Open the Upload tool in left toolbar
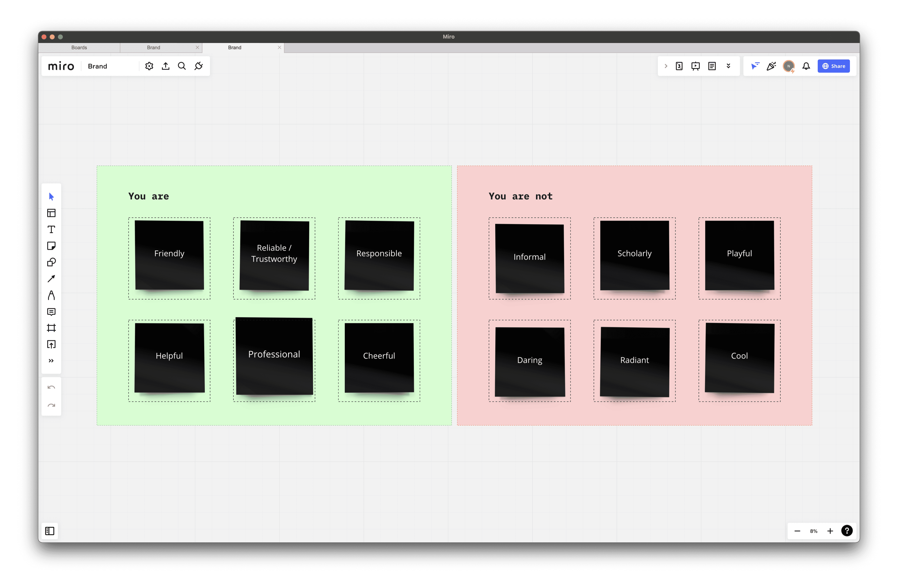The width and height of the screenshot is (898, 588). (x=51, y=345)
